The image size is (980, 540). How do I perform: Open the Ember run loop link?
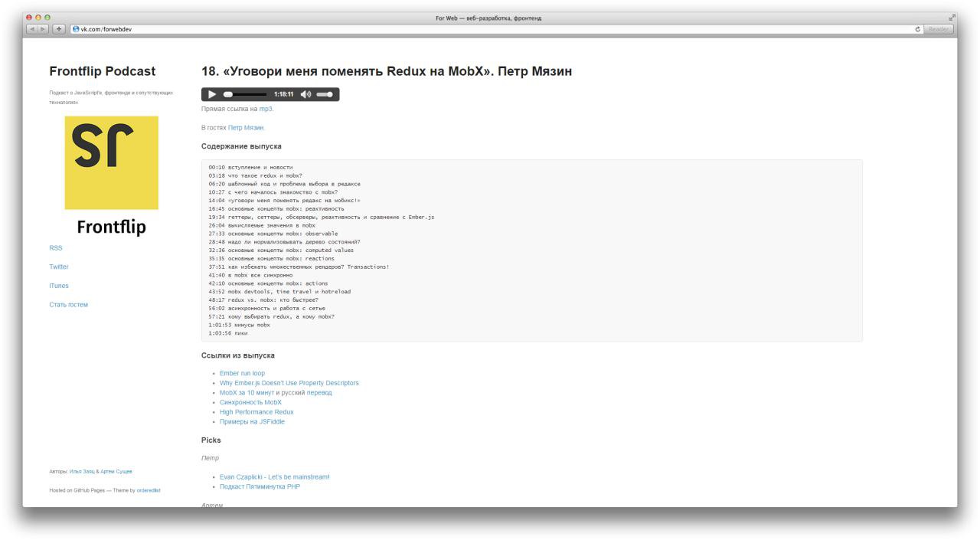242,374
